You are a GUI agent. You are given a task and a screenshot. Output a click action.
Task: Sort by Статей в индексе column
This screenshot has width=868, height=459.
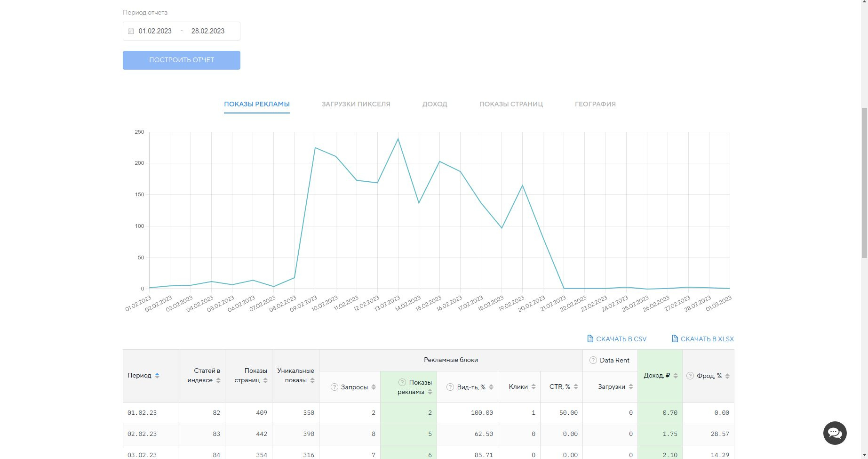tap(218, 380)
